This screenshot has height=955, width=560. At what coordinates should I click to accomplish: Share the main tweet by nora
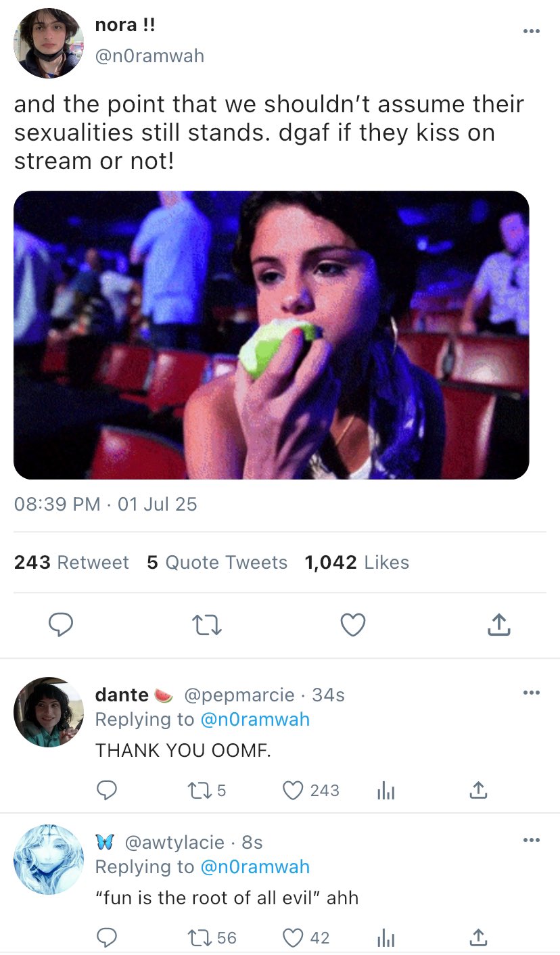(498, 625)
